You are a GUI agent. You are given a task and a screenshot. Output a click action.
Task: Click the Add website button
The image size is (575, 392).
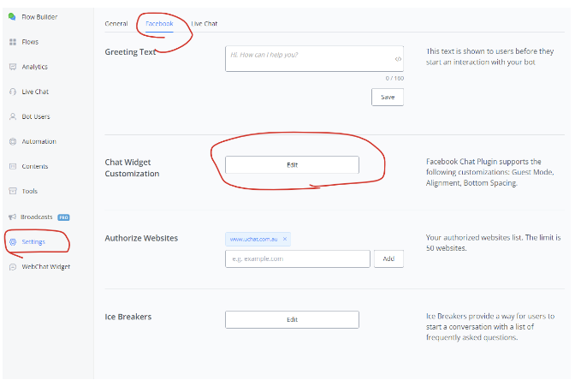click(388, 258)
